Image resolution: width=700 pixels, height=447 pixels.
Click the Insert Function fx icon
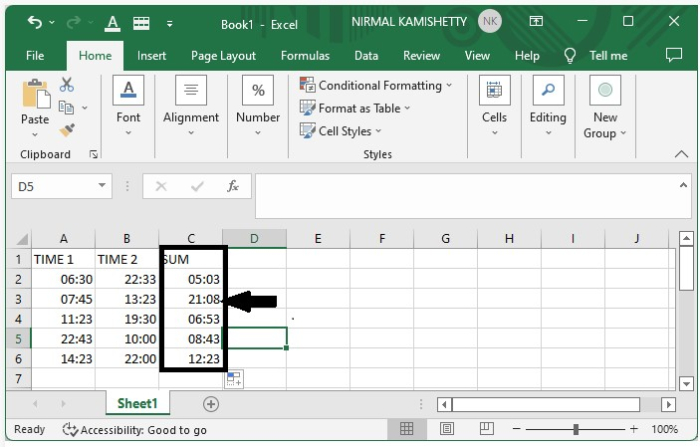233,186
